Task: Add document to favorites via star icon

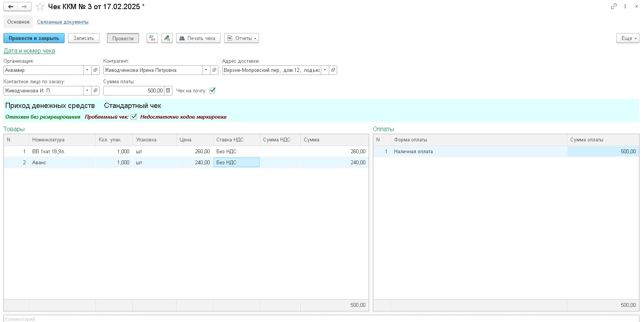Action: point(40,6)
